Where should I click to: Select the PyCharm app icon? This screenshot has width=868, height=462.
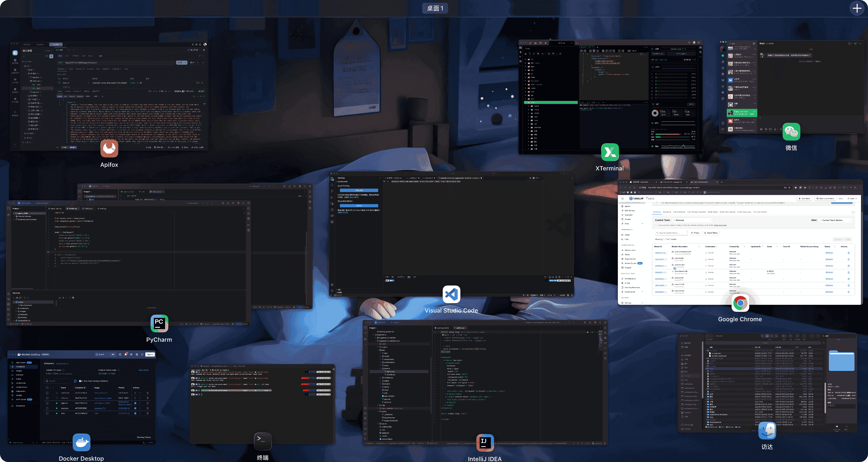[159, 323]
